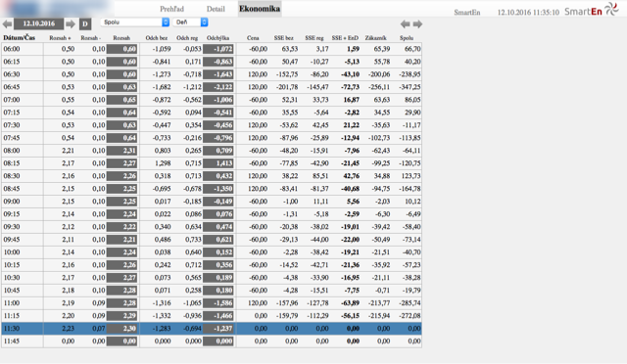Viewport: 627px width, 364px height.
Task: Click Odchýlka value 1,413
Action: click(218, 163)
